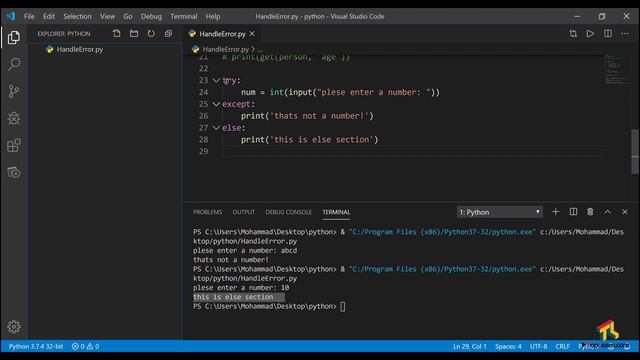The image size is (640, 360).
Task: Open the File menu
Action: tap(29, 16)
